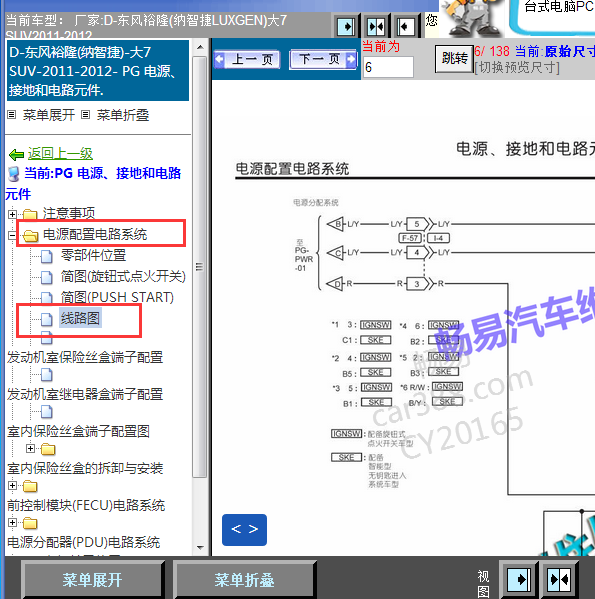The height and width of the screenshot is (599, 595).
Task: Click the folder icon under 室内保险丝盒端子配置图
Action: pyautogui.click(x=48, y=449)
